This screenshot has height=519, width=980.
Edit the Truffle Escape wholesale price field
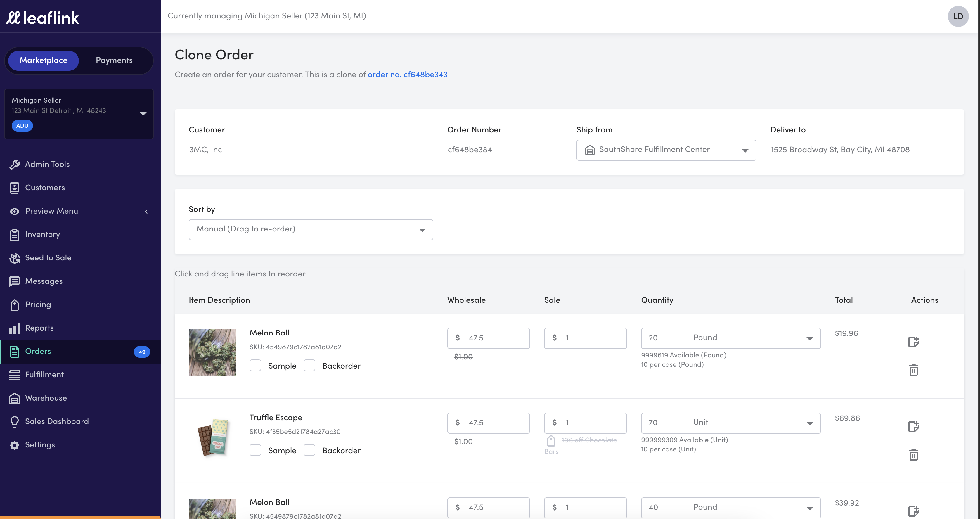(x=489, y=423)
